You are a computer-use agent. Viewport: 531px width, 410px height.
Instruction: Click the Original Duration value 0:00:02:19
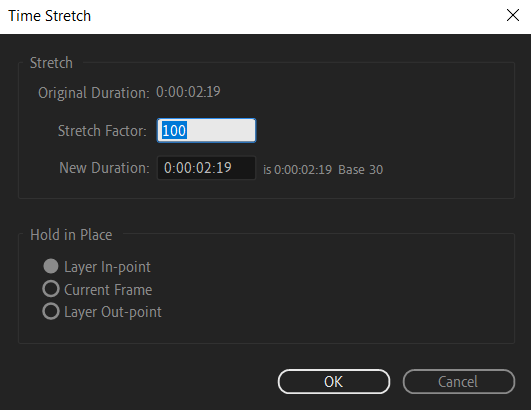click(x=188, y=92)
